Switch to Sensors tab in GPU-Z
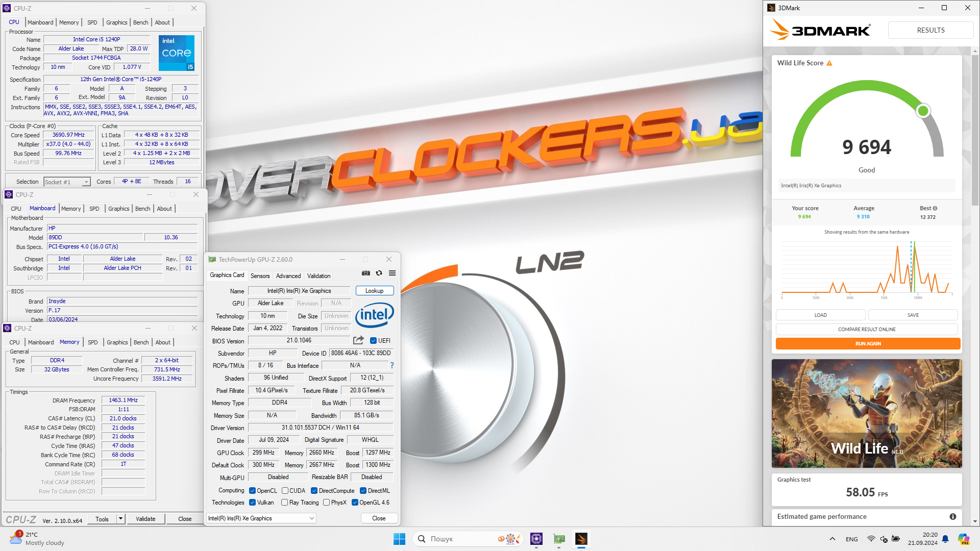980x551 pixels. click(260, 276)
